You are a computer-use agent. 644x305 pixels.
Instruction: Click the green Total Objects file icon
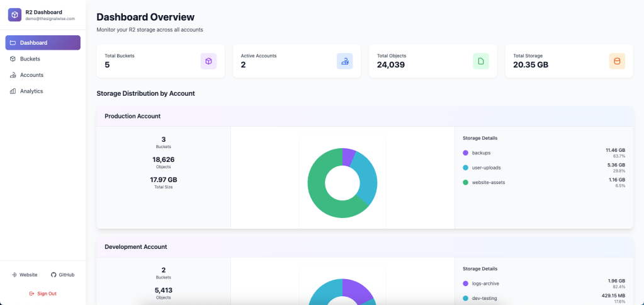pos(481,61)
